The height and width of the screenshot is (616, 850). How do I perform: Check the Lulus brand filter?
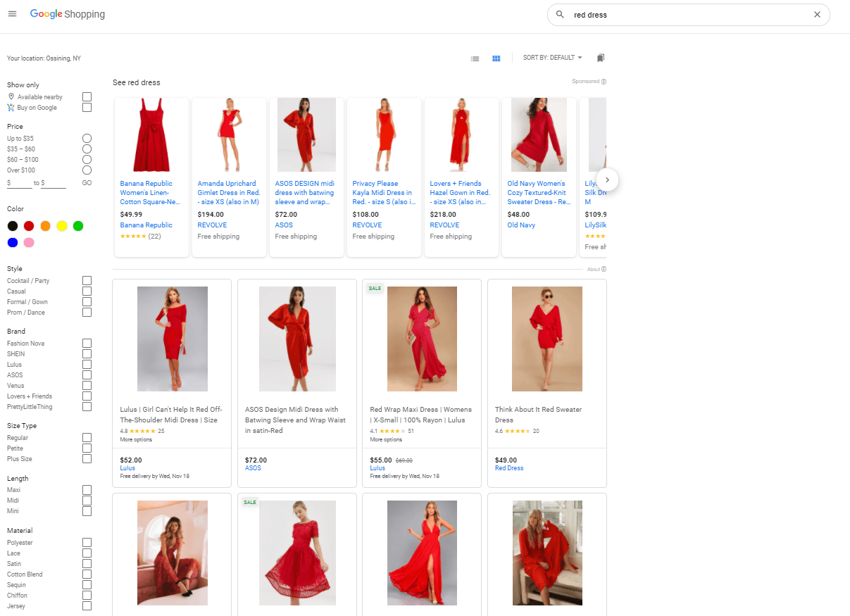pyautogui.click(x=87, y=364)
